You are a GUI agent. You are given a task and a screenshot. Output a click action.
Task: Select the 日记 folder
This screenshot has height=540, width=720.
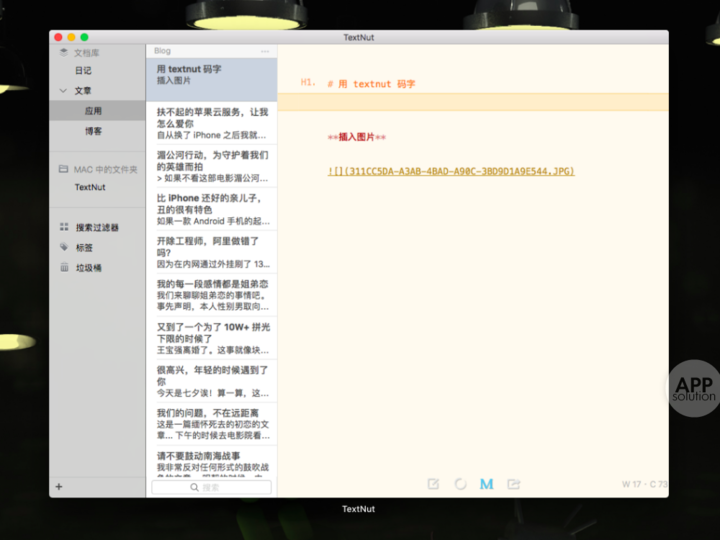point(83,70)
